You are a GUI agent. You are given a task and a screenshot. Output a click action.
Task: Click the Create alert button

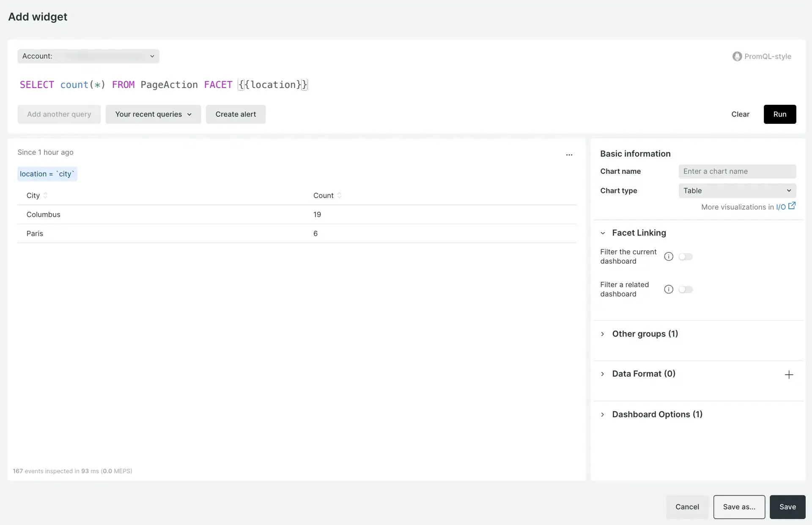(x=236, y=114)
